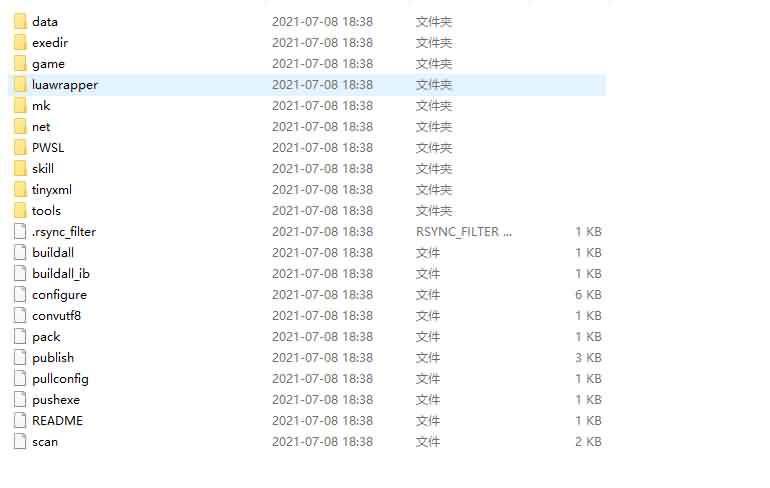
Task: Select the PWSL folder icon
Action: [20, 148]
